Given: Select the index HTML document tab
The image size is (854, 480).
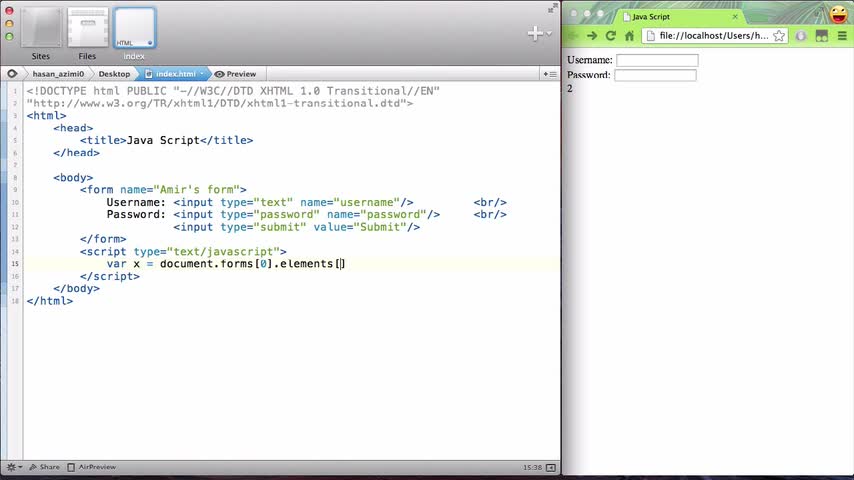Looking at the screenshot, I should click(135, 28).
